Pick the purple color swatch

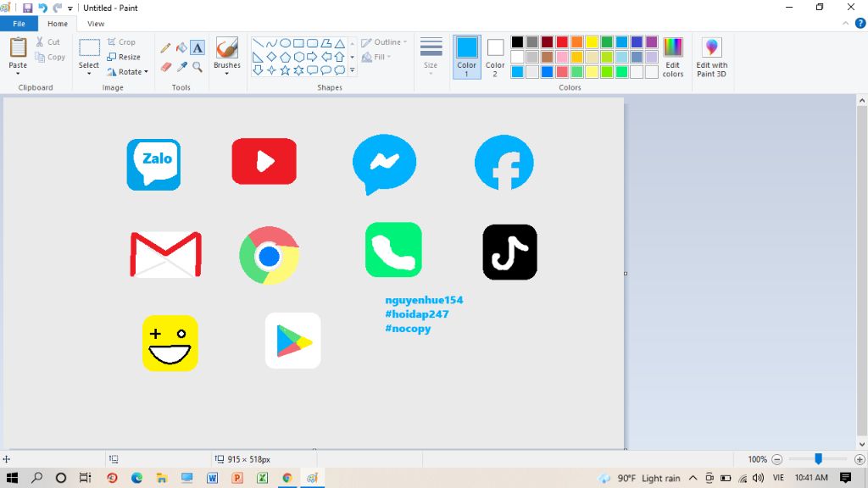[652, 42]
